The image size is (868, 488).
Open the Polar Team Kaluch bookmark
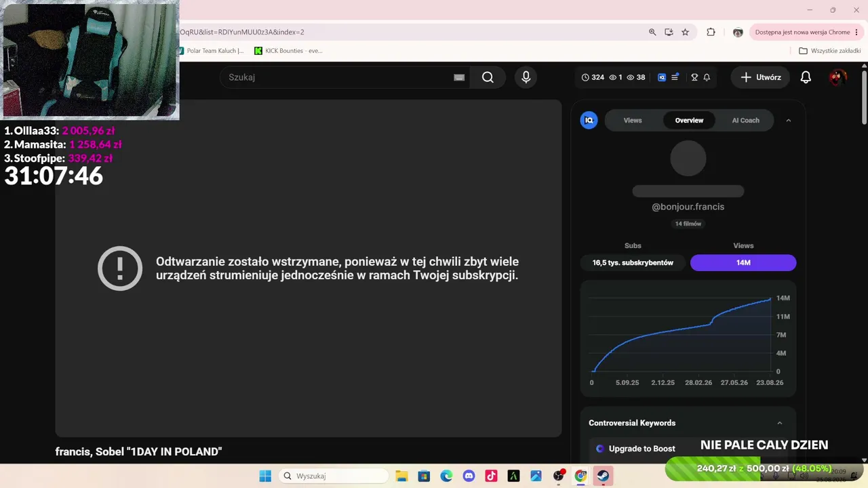[x=210, y=51]
